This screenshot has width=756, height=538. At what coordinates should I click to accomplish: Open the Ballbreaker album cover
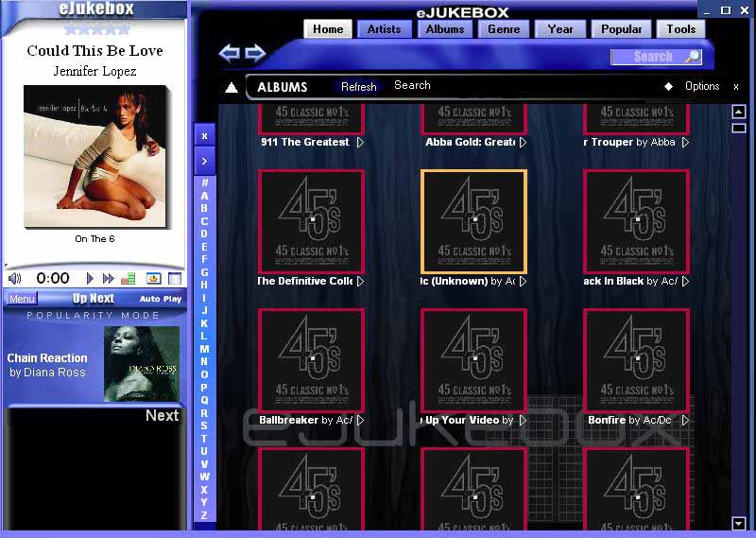pyautogui.click(x=312, y=360)
